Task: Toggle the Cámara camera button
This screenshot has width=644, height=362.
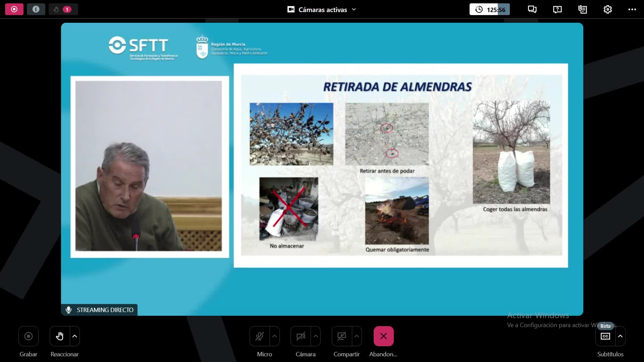Action: pos(301,336)
